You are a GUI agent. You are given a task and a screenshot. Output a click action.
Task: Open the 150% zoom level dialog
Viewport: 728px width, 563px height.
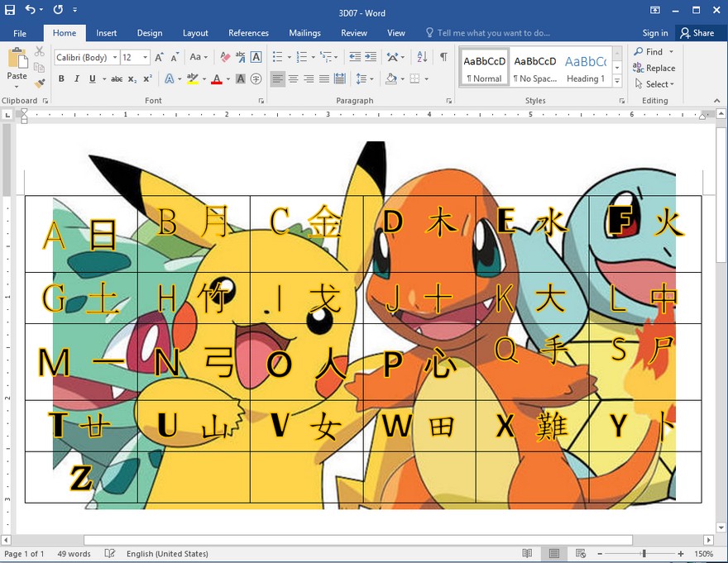pos(704,553)
